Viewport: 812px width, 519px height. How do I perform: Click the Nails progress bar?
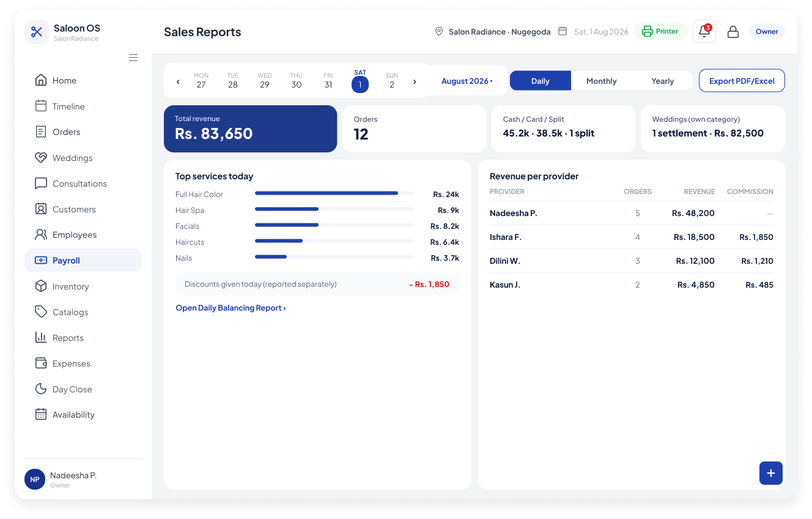pos(334,257)
